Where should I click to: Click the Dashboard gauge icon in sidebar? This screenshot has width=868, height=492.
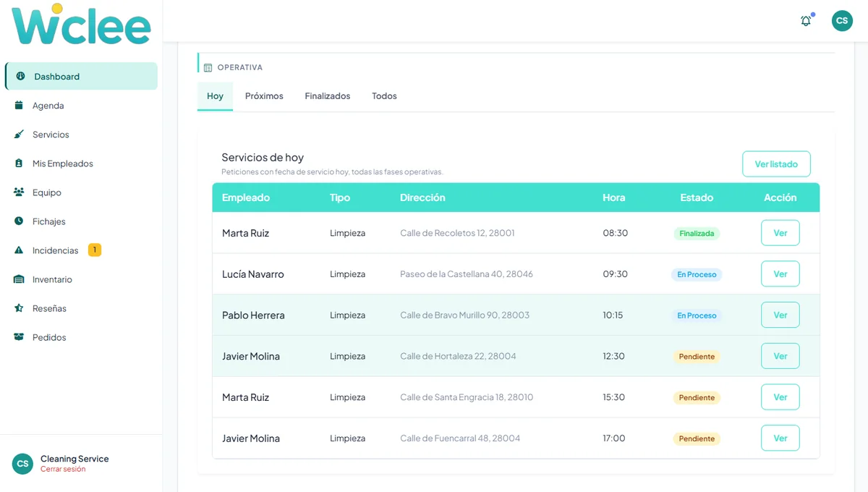point(20,76)
